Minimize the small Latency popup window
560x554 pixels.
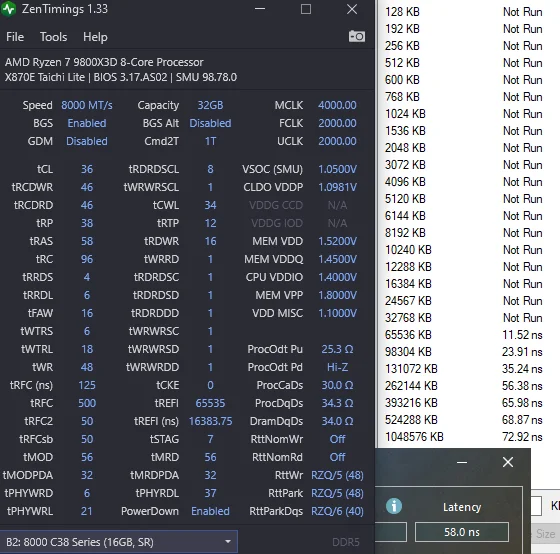point(462,462)
